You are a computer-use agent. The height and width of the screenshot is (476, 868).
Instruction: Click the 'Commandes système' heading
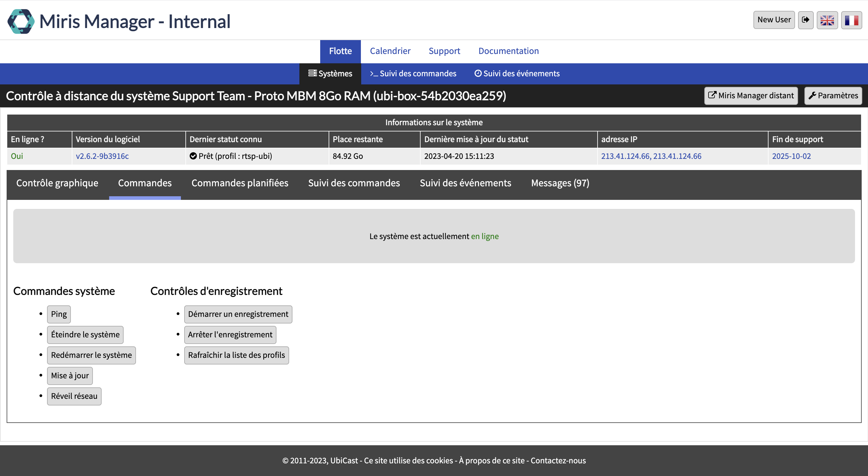[x=64, y=291]
